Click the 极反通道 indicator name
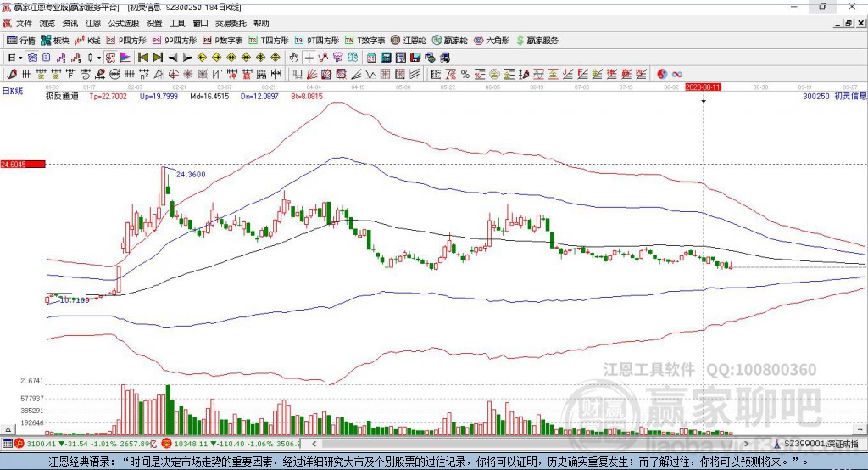This screenshot has height=470, width=868. [62, 96]
